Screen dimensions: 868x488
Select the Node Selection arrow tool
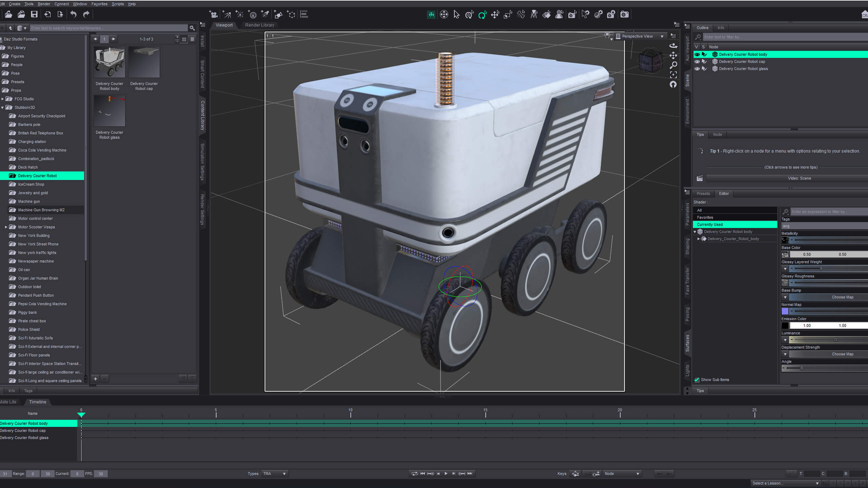tap(456, 14)
